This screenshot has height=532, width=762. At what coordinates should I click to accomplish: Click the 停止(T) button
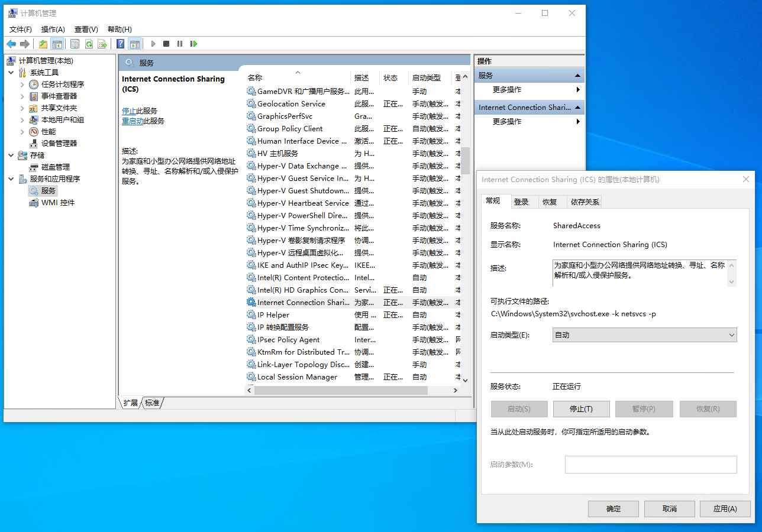[x=580, y=408]
